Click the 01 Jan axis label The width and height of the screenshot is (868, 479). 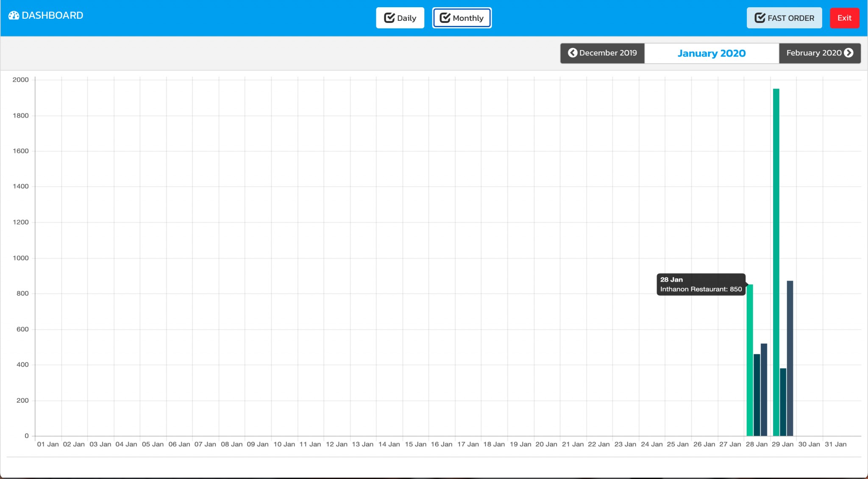[48, 444]
